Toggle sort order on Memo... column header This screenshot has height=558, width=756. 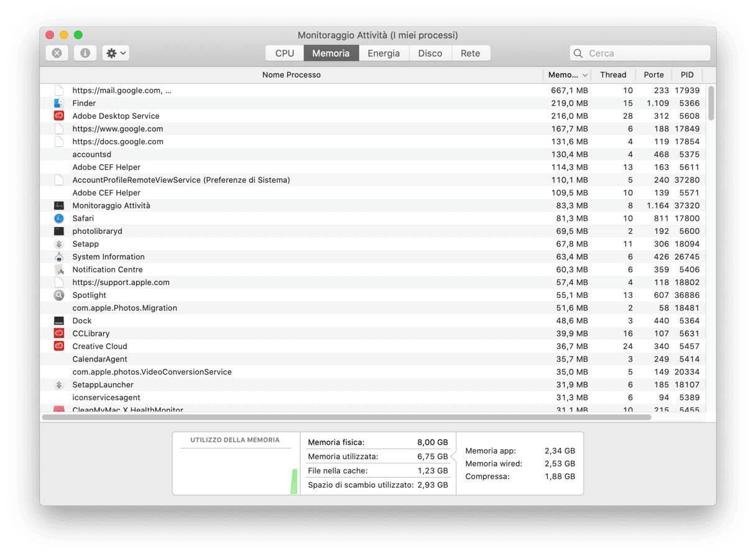click(x=567, y=75)
